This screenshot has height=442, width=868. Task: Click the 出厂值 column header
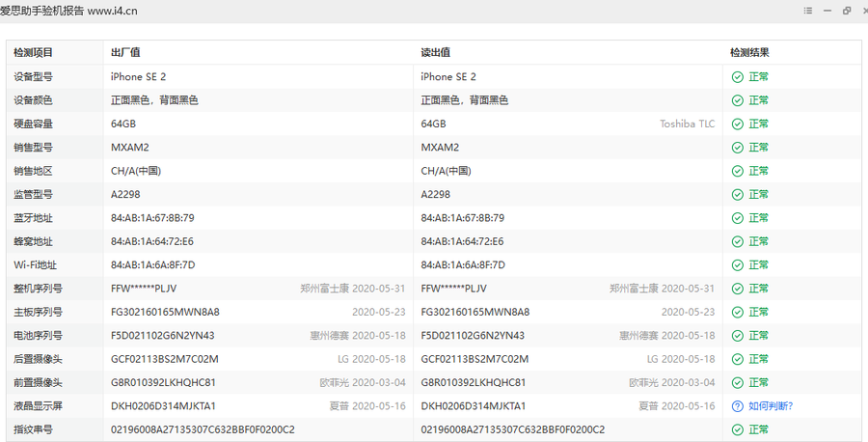pyautogui.click(x=125, y=53)
